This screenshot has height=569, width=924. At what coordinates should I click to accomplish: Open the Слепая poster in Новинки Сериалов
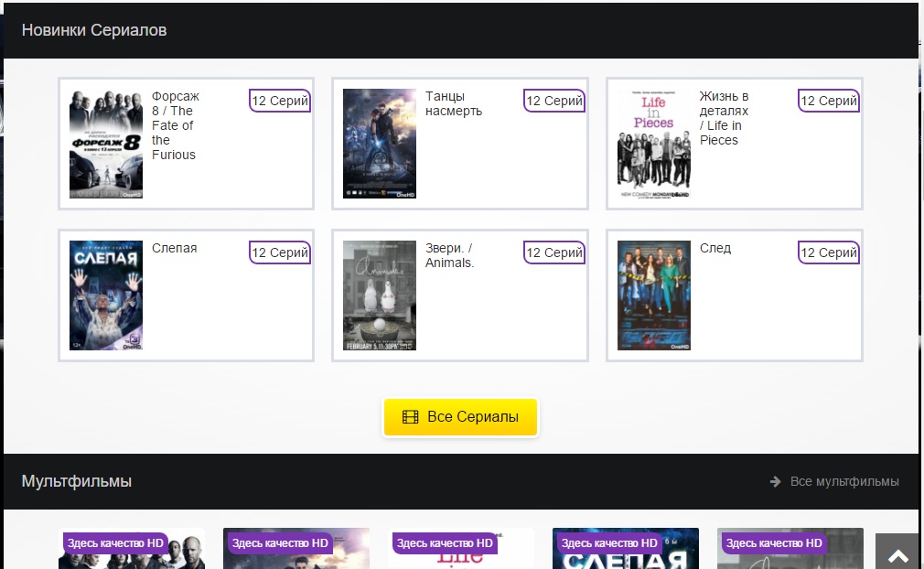106,295
